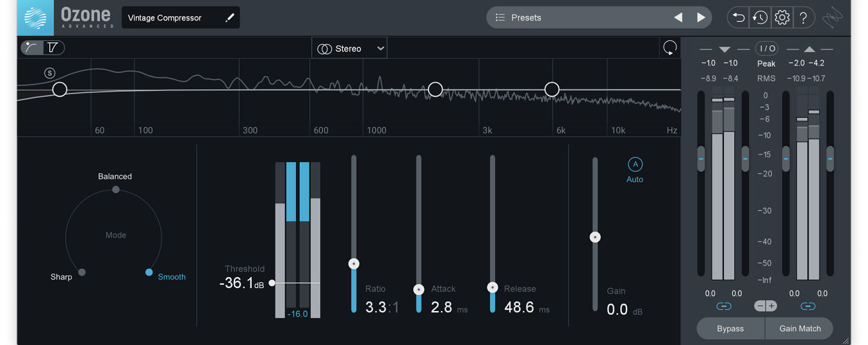The image size is (868, 345).
Task: Select the Balanced mode
Action: [115, 189]
